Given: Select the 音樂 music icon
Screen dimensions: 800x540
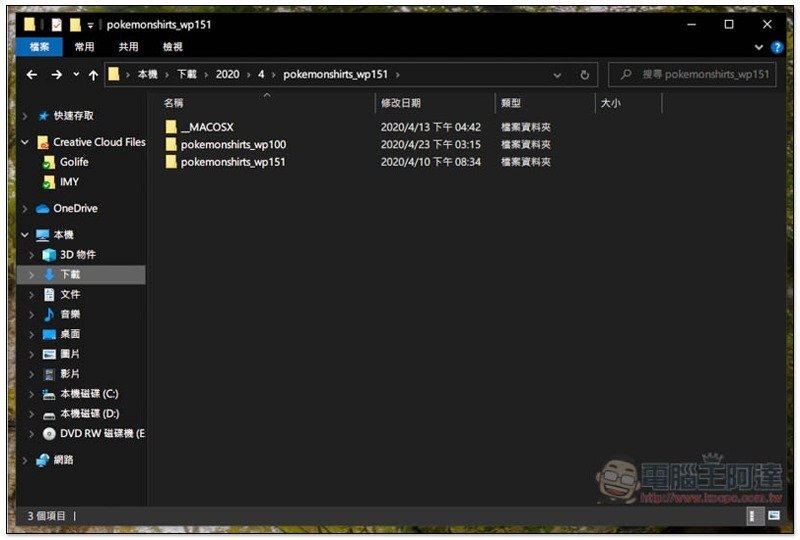Looking at the screenshot, I should pos(49,314).
